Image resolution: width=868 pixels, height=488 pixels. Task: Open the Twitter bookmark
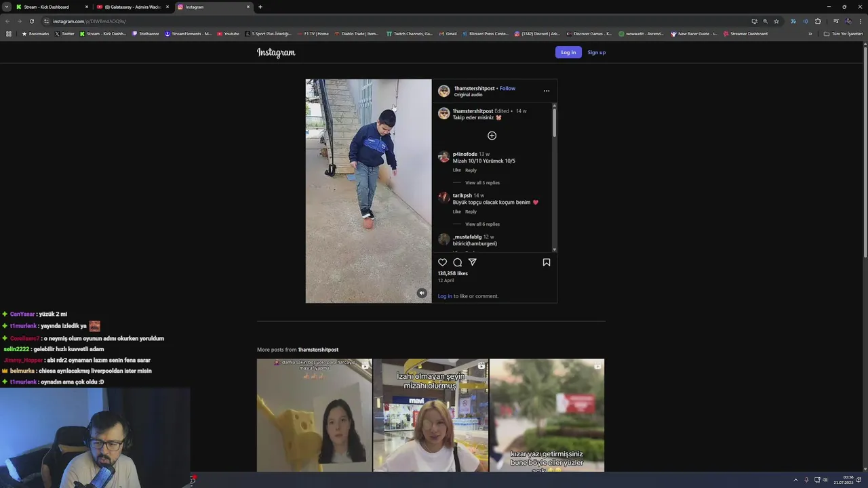pos(64,34)
